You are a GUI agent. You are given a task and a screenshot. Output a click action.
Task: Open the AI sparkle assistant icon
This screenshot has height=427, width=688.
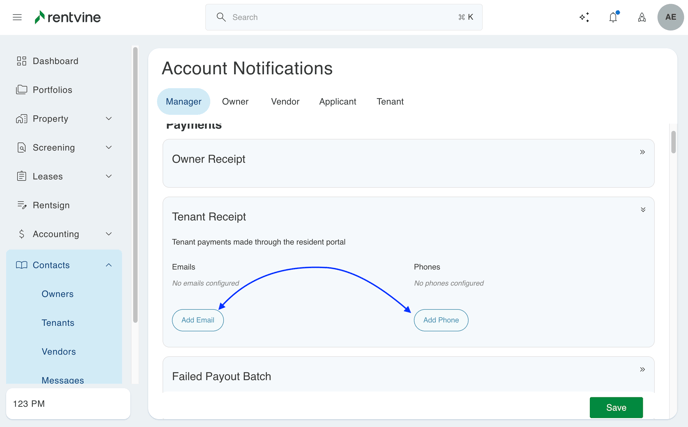[x=584, y=17]
